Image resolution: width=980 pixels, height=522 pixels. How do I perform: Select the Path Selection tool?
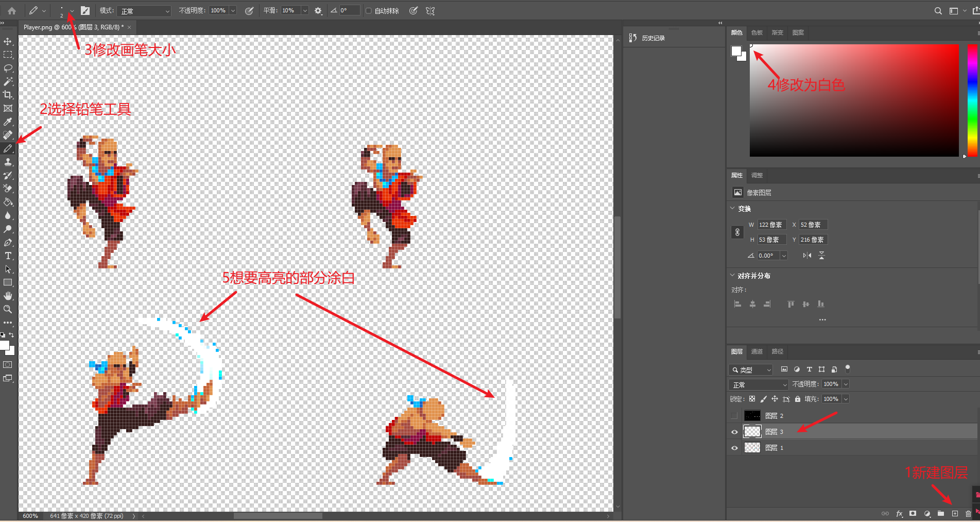pyautogui.click(x=8, y=269)
